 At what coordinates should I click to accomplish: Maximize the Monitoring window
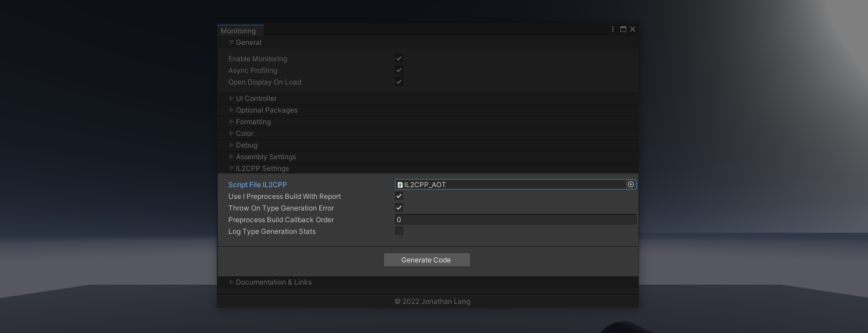[x=623, y=29]
